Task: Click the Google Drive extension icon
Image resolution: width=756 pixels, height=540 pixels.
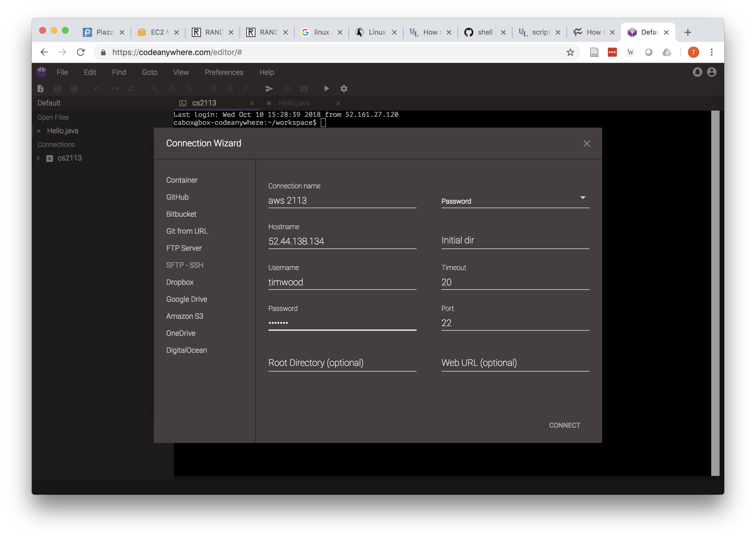Action: [x=667, y=52]
